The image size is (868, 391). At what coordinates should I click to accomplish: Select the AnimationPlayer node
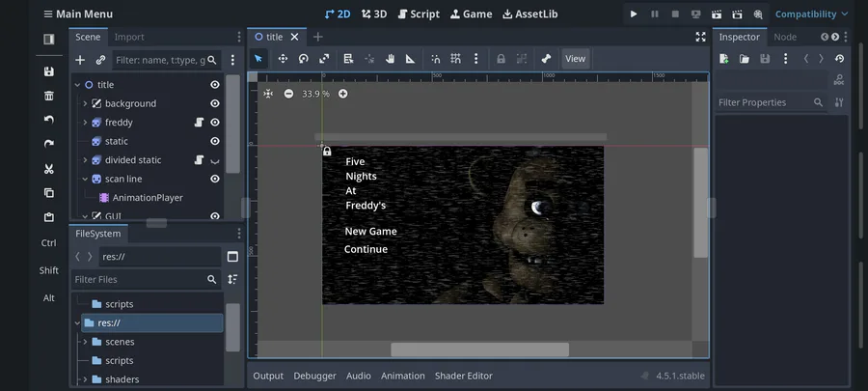(148, 198)
